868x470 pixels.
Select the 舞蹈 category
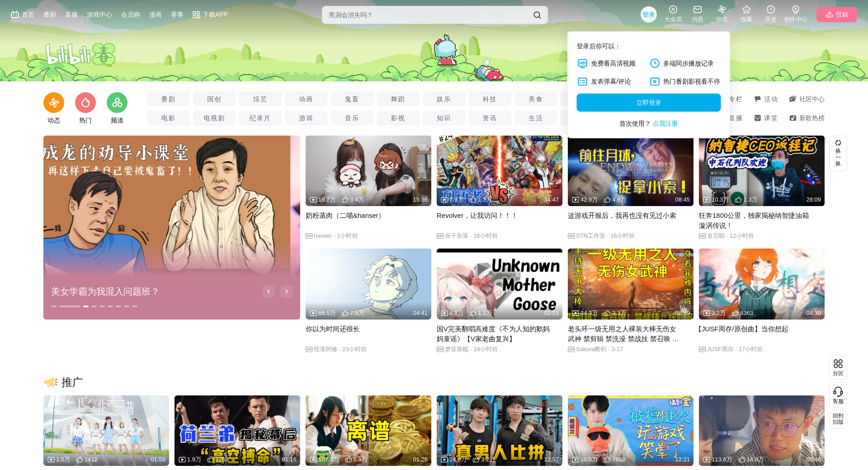(398, 99)
